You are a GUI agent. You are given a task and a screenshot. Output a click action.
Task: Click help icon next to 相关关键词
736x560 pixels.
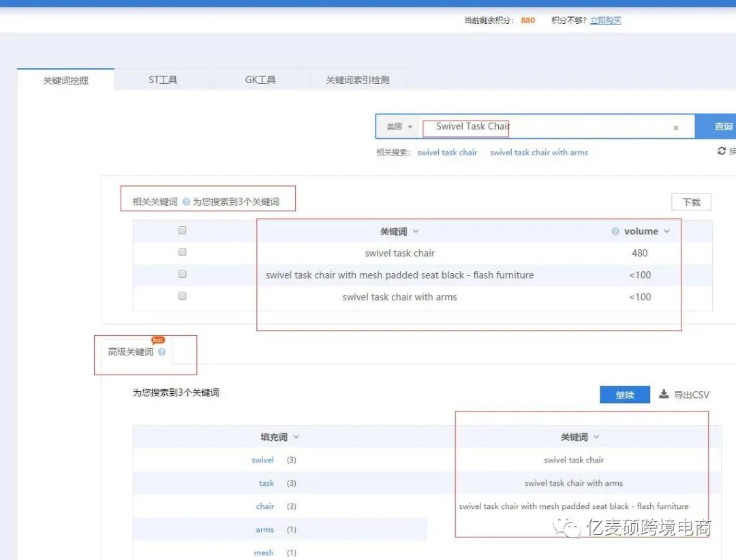(186, 202)
